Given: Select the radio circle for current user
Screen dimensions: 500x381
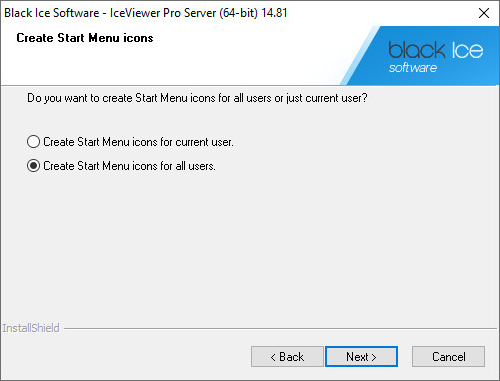Looking at the screenshot, I should tap(33, 142).
